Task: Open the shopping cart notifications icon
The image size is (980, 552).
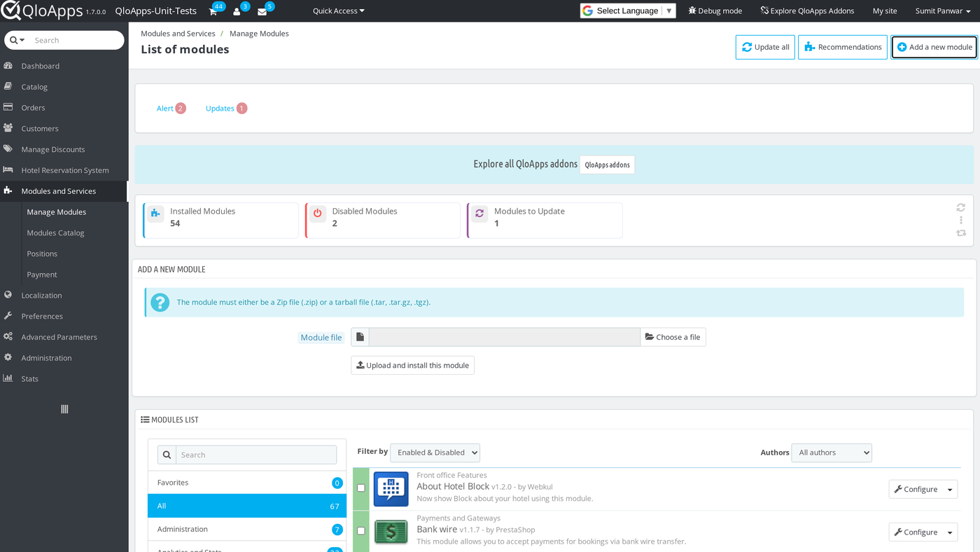Action: [x=213, y=11]
